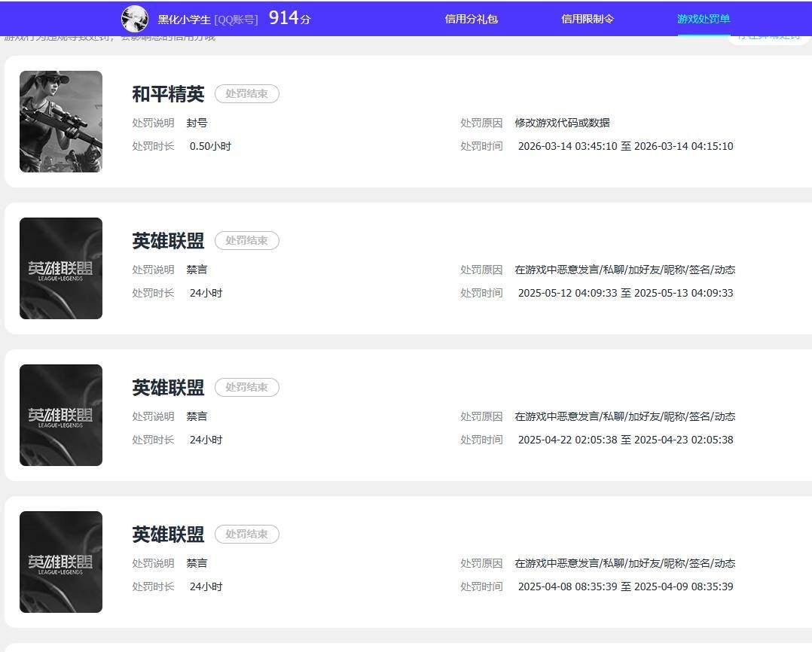812x652 pixels.
Task: Click the 英雄联盟 cover in the 2025-05-12 record
Action: 61,269
